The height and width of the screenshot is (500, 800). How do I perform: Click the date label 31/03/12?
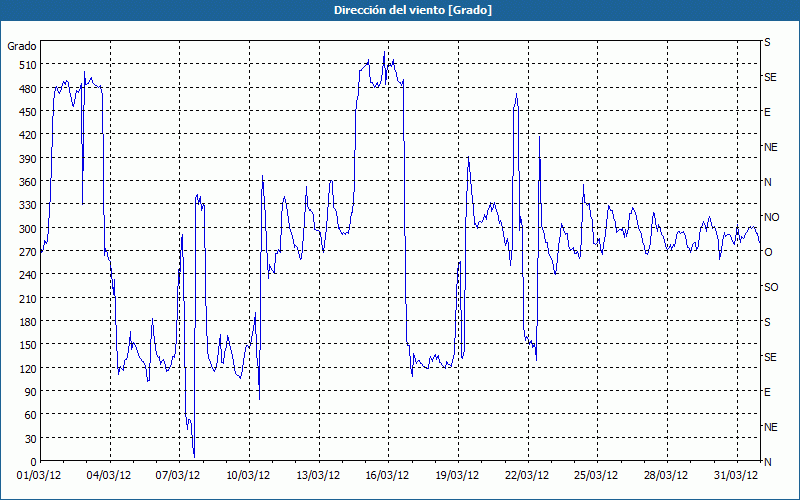[x=736, y=476]
